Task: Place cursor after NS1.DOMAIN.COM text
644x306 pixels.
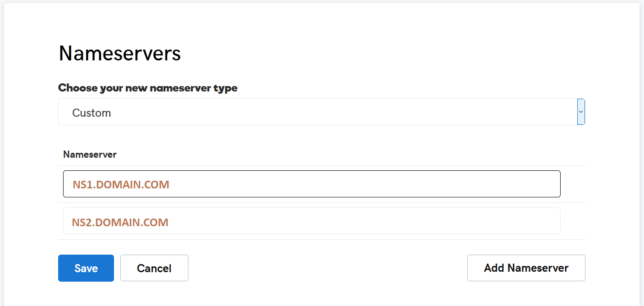Action: (x=170, y=184)
